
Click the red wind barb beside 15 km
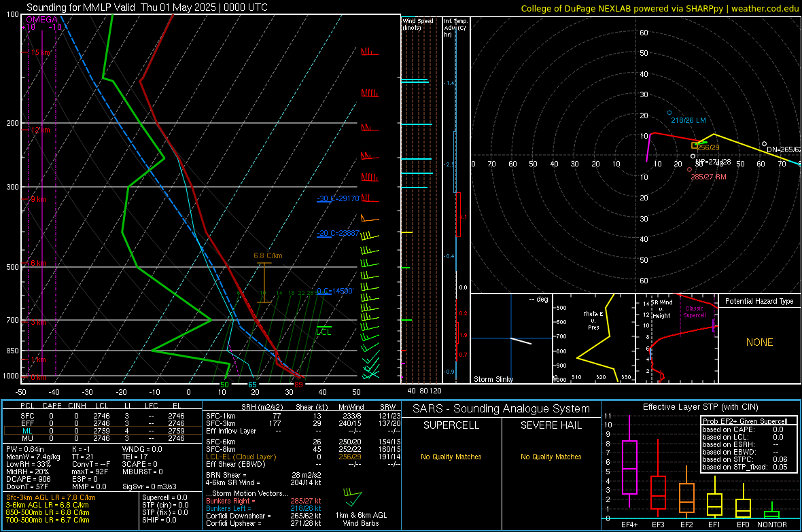(x=370, y=52)
